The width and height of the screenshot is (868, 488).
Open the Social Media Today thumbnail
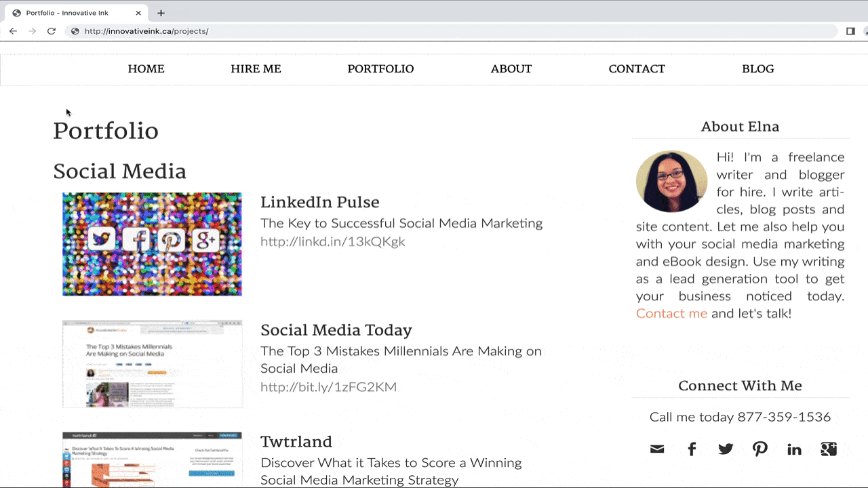tap(152, 364)
